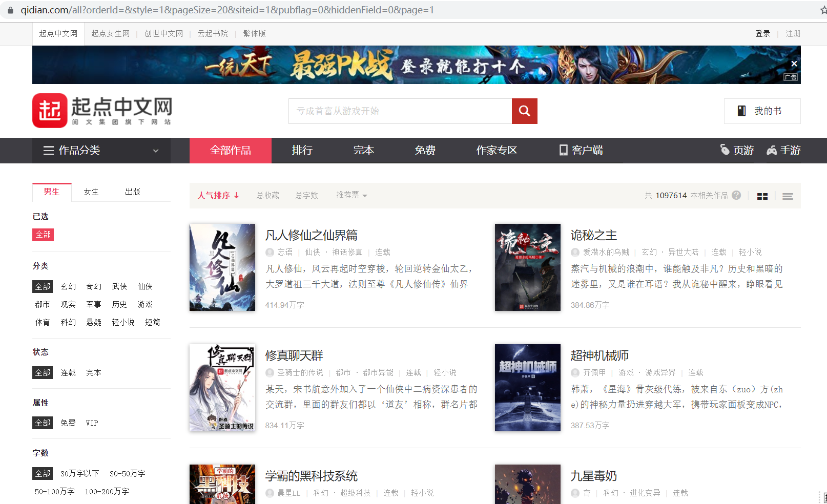827x504 pixels.
Task: Switch to grid view layout icon
Action: (x=762, y=196)
